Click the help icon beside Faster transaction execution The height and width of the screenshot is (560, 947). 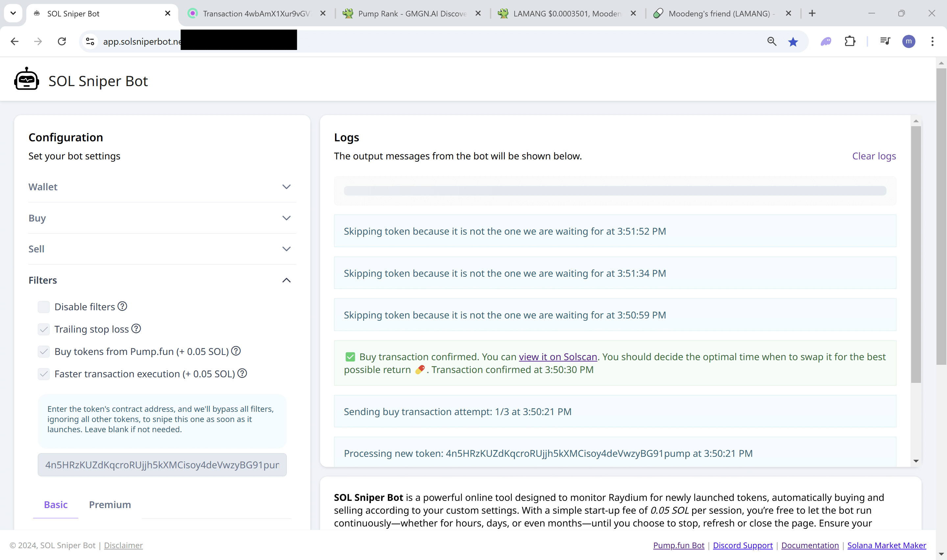[242, 373]
